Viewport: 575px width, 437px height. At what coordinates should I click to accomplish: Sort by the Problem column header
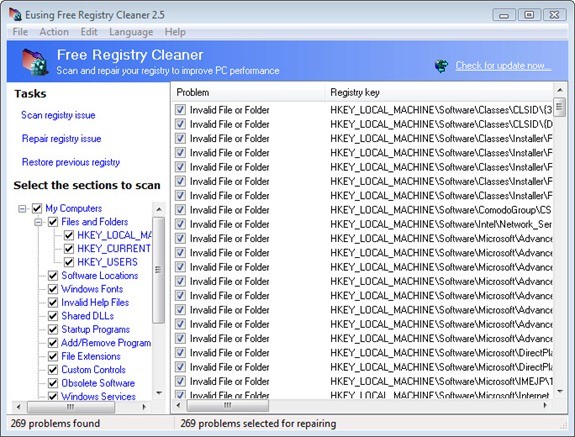pyautogui.click(x=248, y=92)
